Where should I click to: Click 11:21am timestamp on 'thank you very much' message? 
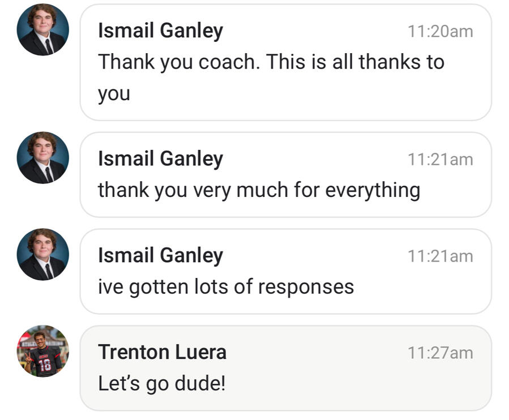click(440, 159)
